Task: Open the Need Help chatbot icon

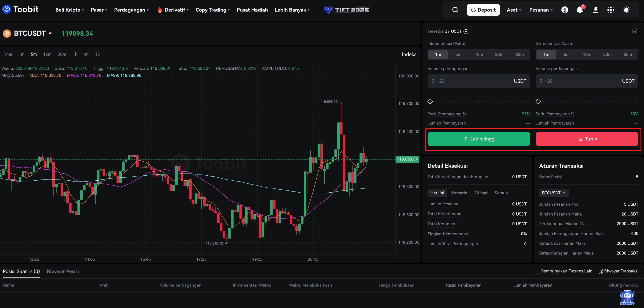Action: pos(627,297)
